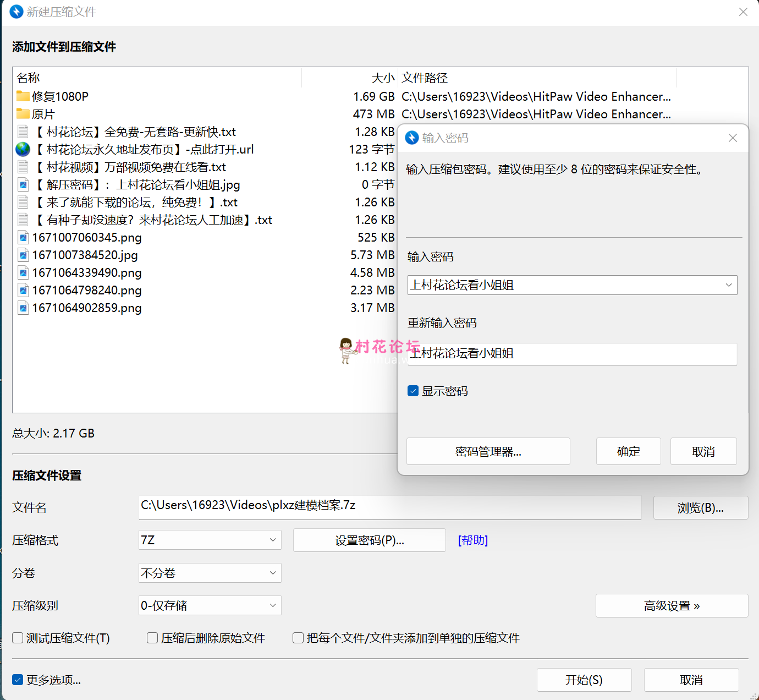Open the 压缩格式 7Z dropdown
Screen dimensions: 759x700
pos(210,540)
